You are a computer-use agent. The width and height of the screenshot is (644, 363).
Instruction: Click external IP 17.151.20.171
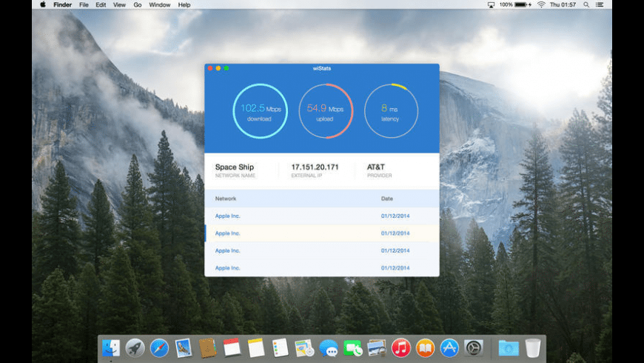(x=315, y=167)
